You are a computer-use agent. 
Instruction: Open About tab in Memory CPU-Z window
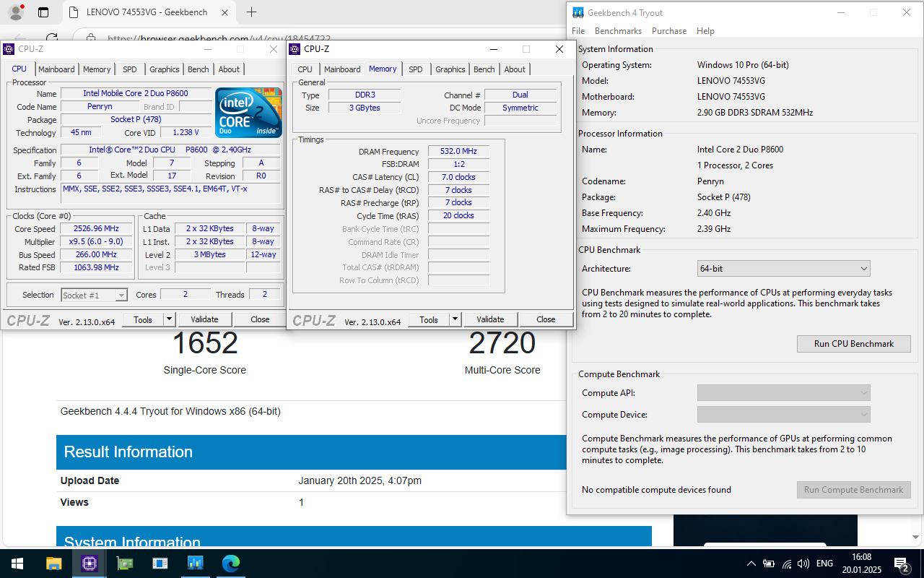click(x=515, y=69)
